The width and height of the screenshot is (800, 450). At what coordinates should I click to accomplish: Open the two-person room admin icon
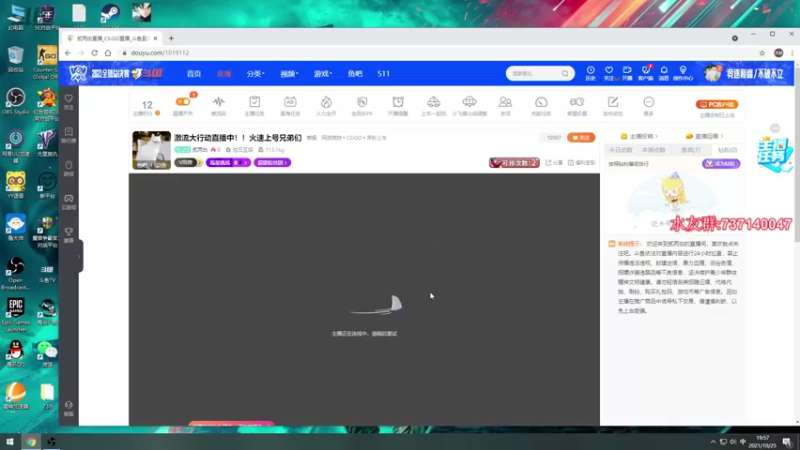[505, 102]
